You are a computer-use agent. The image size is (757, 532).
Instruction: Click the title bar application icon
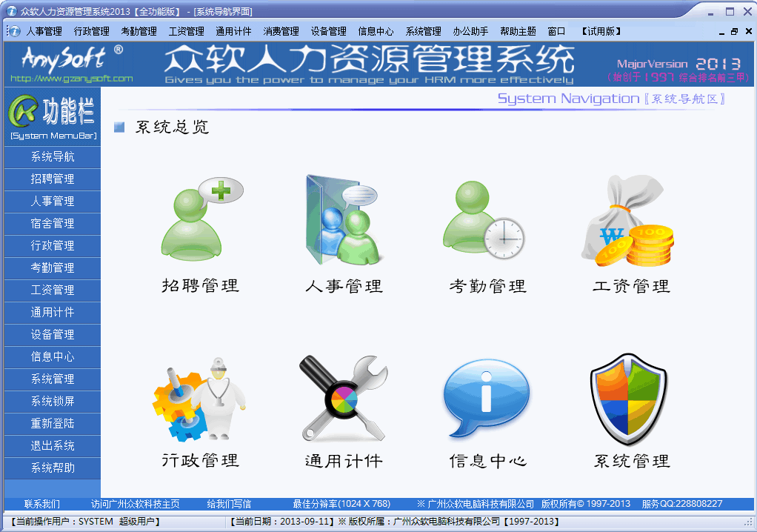pyautogui.click(x=12, y=10)
